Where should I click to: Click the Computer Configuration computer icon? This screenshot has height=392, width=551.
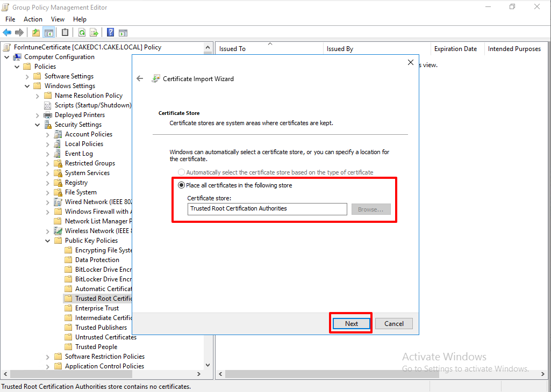17,57
